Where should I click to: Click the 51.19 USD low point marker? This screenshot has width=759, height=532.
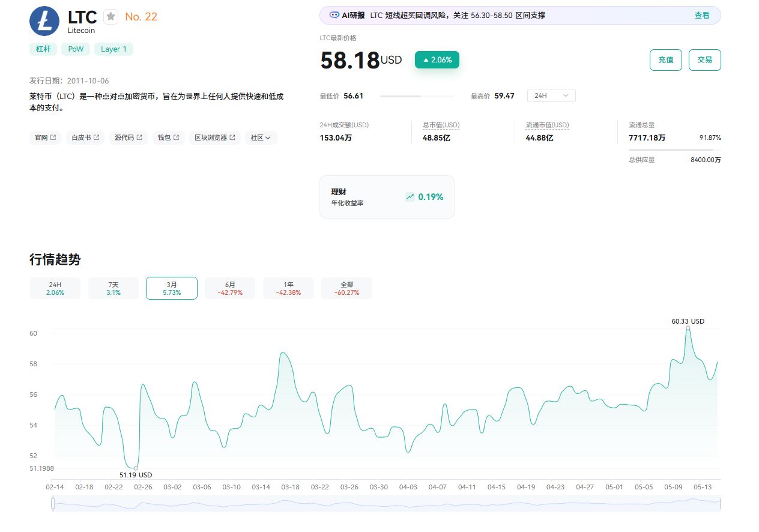tap(136, 468)
